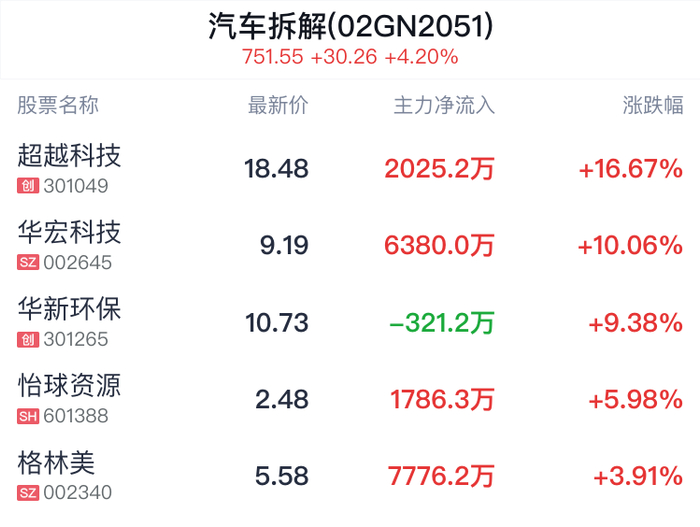Image resolution: width=700 pixels, height=527 pixels.
Task: Sort by 涨跌幅 column header
Action: (653, 106)
